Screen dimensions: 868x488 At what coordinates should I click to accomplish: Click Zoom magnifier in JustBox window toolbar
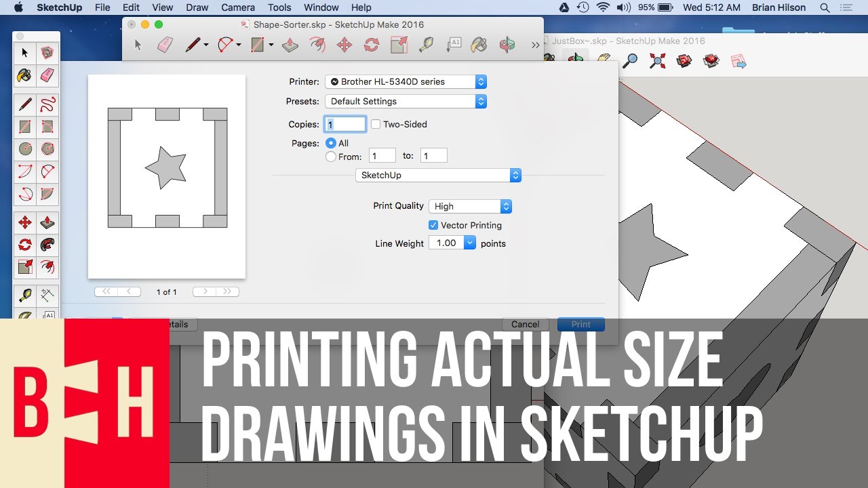(630, 61)
